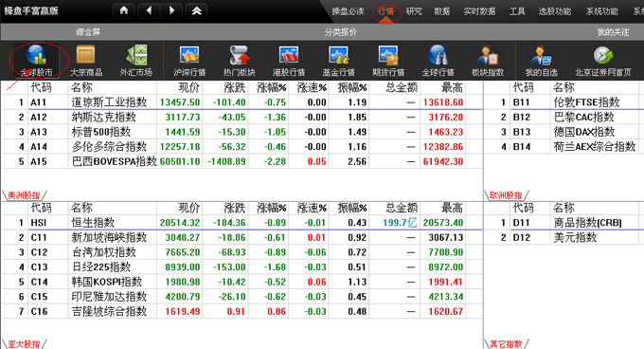Click the 分类报价 section label
The width and height of the screenshot is (644, 349).
pos(341,32)
